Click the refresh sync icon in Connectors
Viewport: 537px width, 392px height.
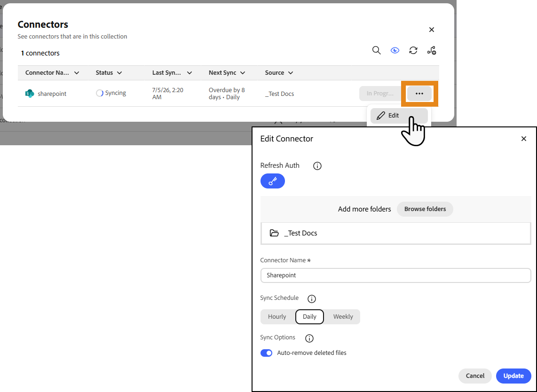tap(413, 51)
